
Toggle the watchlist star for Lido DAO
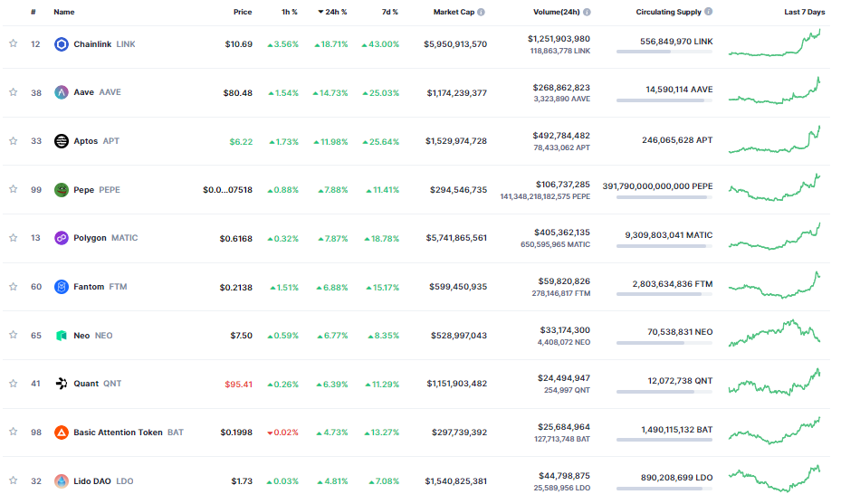14,480
